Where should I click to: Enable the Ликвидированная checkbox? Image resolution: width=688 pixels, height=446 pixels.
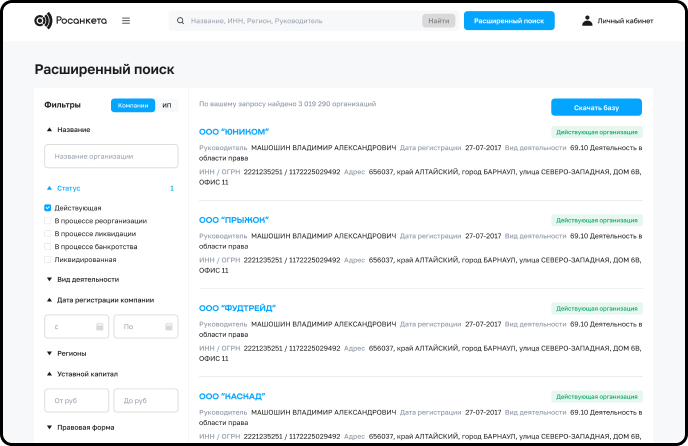pos(48,259)
